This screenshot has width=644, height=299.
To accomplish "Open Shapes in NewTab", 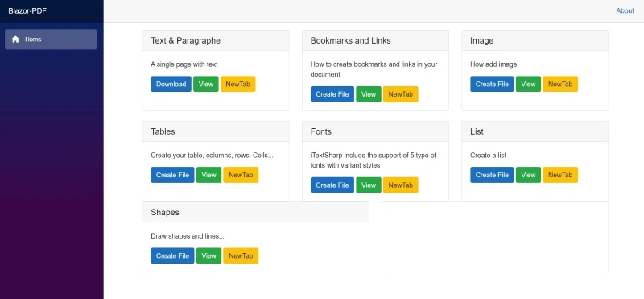I will pyautogui.click(x=241, y=255).
